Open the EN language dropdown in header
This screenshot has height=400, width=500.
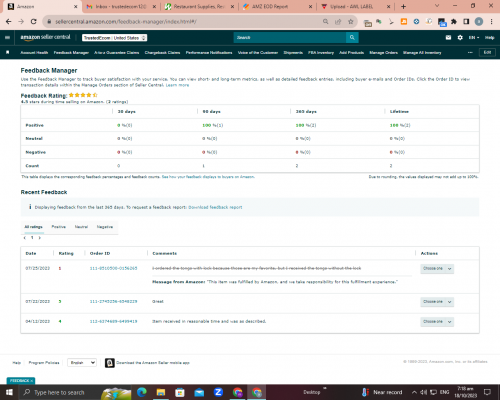point(474,38)
